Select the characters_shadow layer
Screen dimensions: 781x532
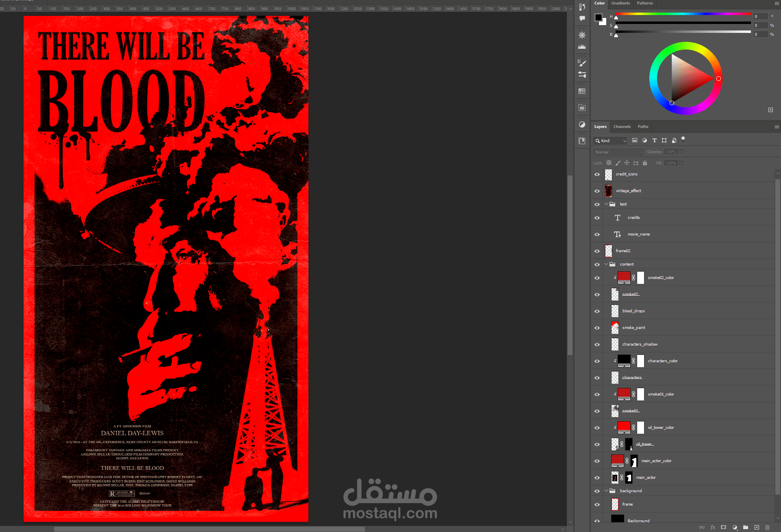point(640,344)
